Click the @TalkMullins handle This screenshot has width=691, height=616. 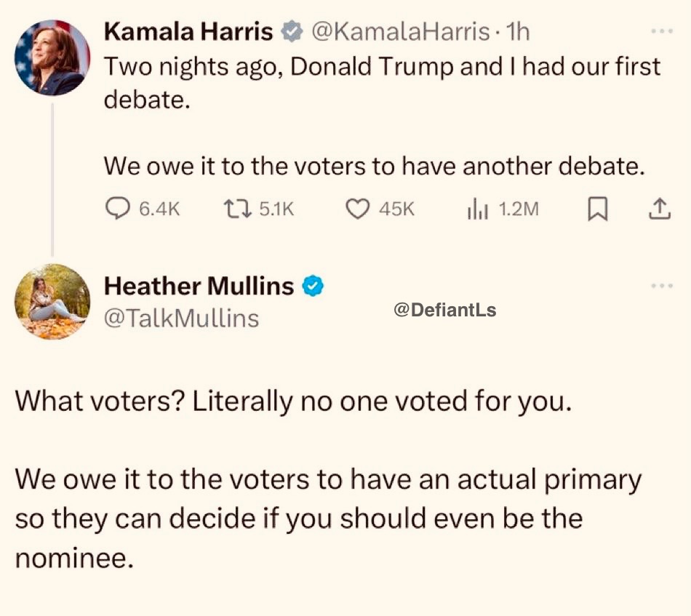tap(182, 318)
